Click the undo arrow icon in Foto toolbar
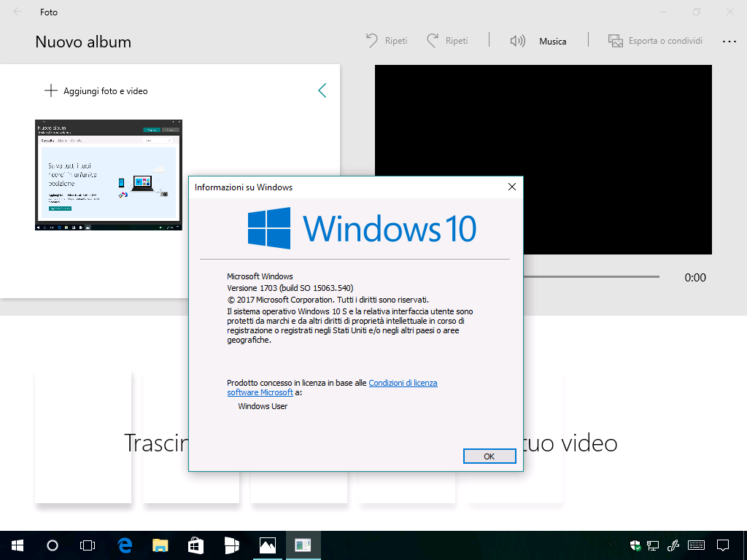The height and width of the screenshot is (560, 747). [x=371, y=41]
